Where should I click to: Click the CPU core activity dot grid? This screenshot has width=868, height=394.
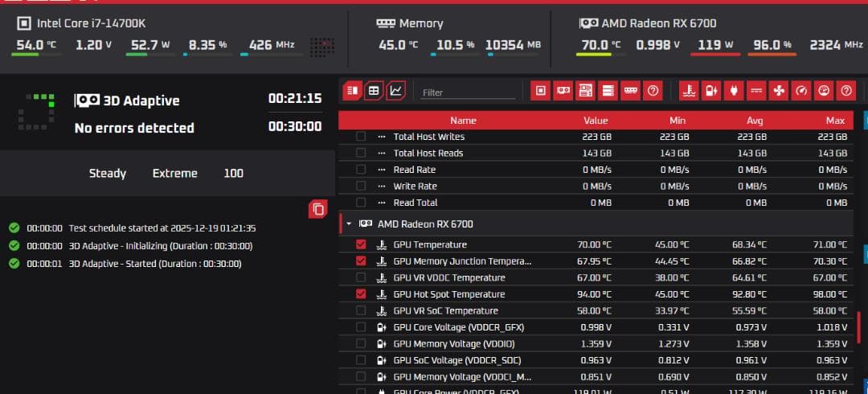tap(321, 47)
